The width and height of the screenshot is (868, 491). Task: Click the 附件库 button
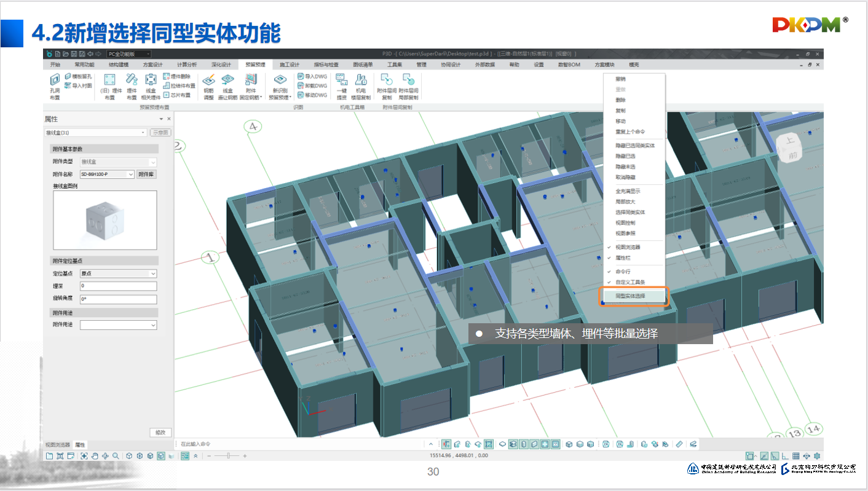146,175
